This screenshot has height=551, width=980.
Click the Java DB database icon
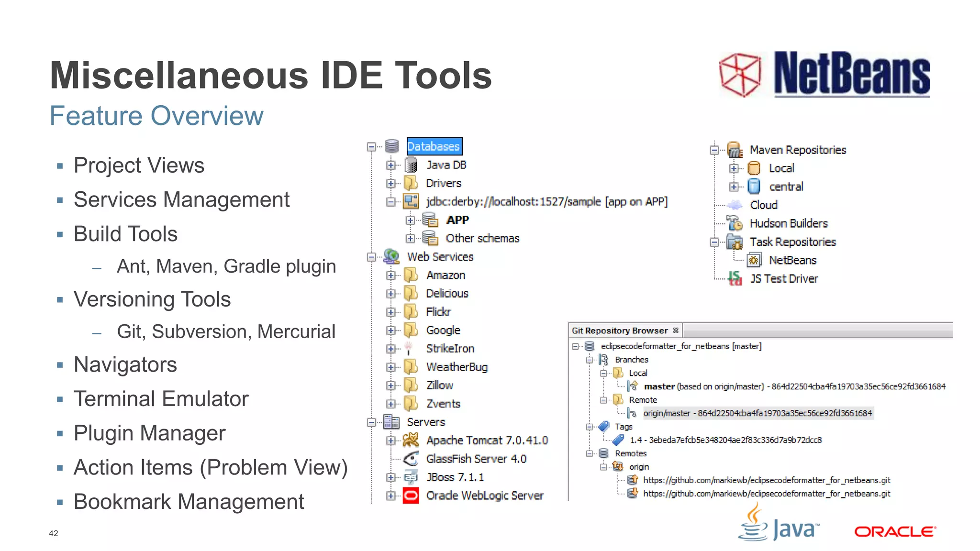click(x=411, y=165)
